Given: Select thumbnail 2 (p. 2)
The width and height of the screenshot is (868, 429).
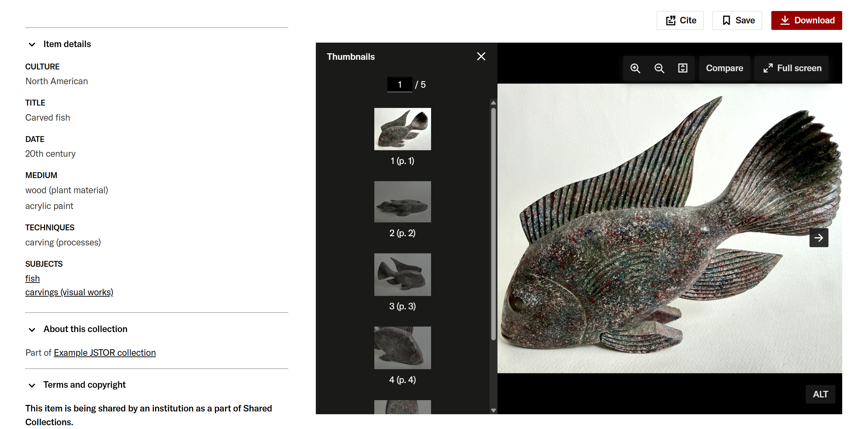Looking at the screenshot, I should pyautogui.click(x=402, y=202).
